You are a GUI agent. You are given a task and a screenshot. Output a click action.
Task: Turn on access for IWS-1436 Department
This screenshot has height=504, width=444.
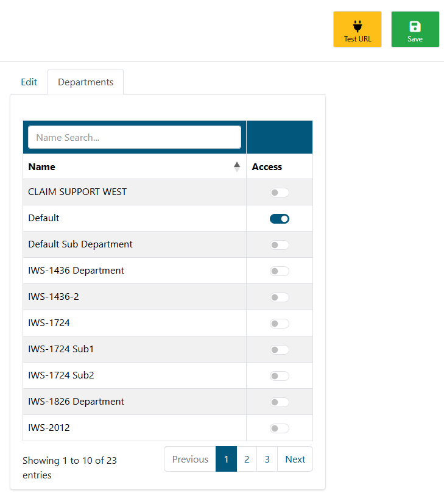(x=279, y=271)
